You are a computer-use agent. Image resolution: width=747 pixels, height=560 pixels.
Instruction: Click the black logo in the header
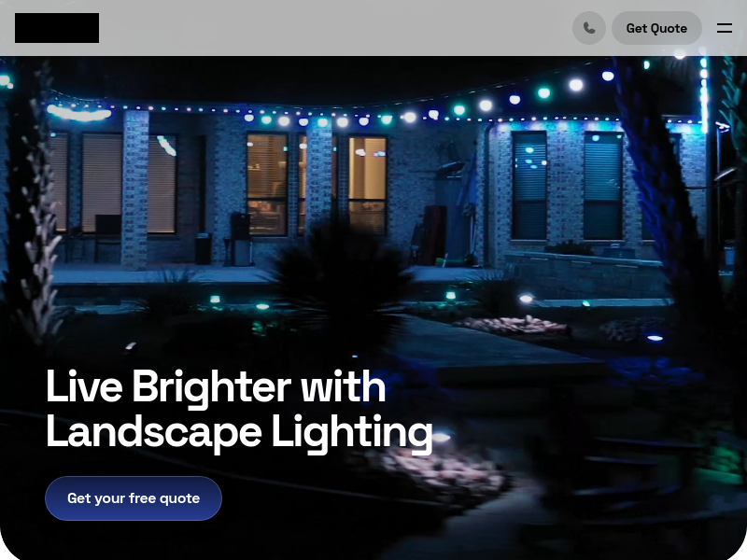tap(57, 28)
